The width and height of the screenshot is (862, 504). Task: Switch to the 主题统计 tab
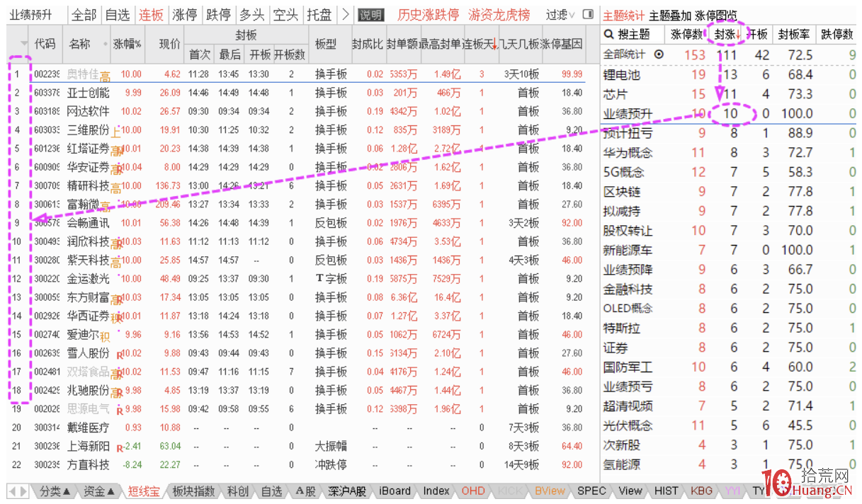(624, 15)
